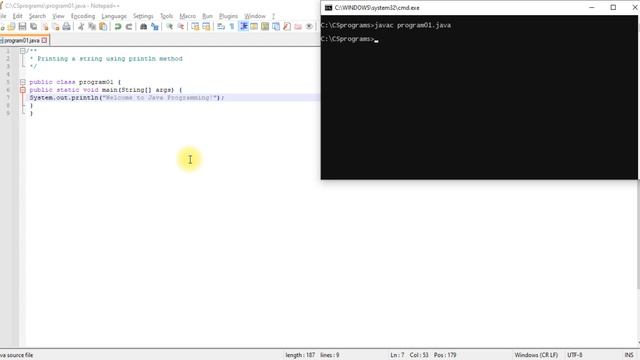Open the Macro menu
Viewport: 640px width, 360px height.
coord(187,16)
